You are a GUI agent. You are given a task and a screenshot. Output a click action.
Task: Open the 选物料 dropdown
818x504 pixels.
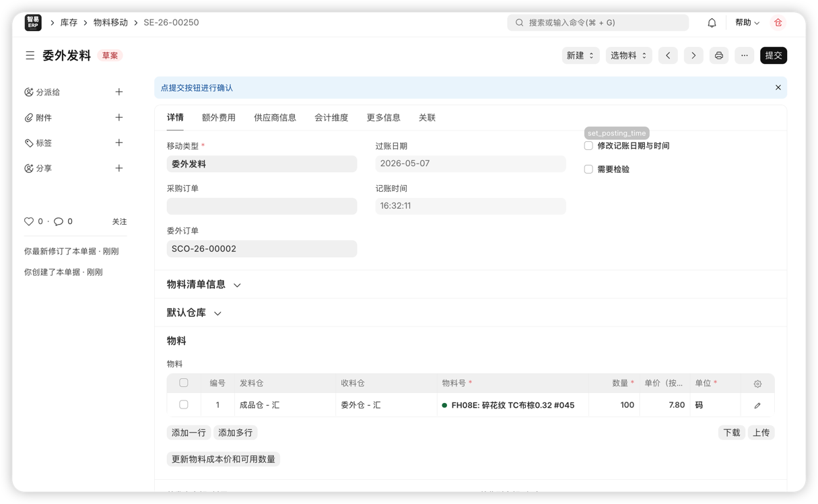pos(629,55)
